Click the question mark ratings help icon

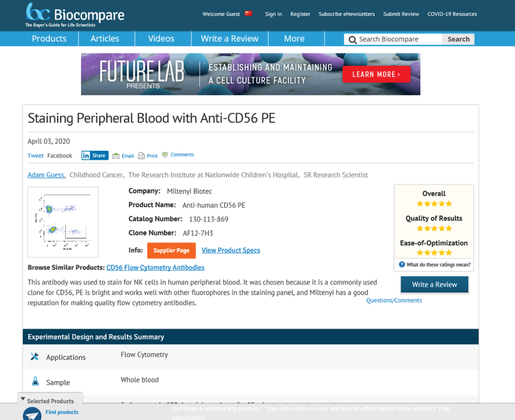(x=402, y=264)
